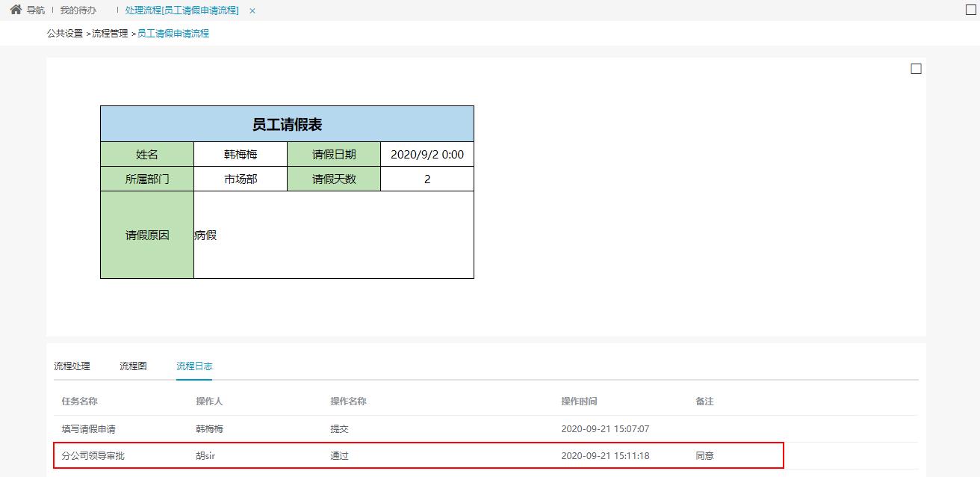Open 我的待办 pending tasks list
This screenshot has height=477, width=980.
77,10
